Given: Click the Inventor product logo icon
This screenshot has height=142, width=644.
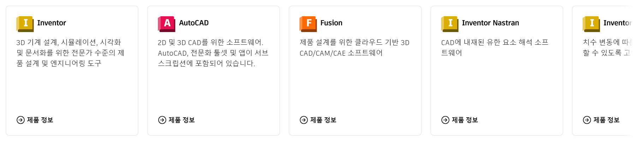Looking at the screenshot, I should pyautogui.click(x=25, y=24).
